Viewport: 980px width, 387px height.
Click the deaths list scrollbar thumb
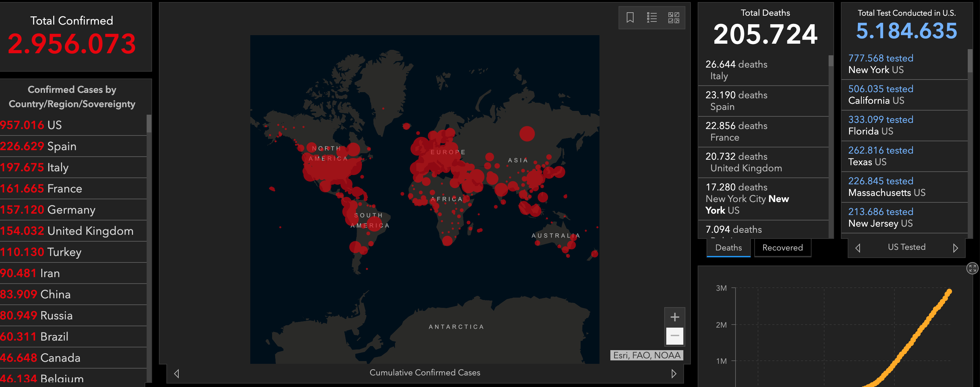(831, 61)
